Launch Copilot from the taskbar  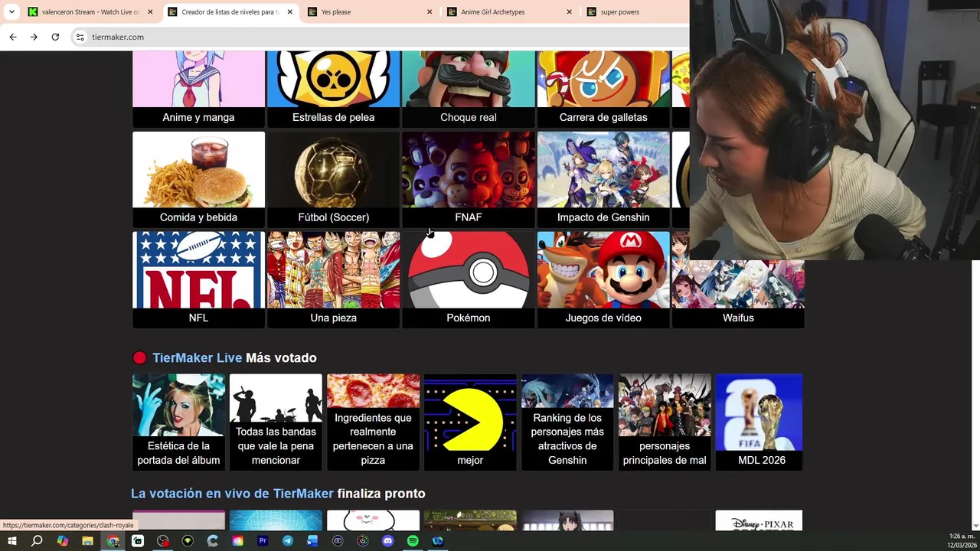click(62, 541)
